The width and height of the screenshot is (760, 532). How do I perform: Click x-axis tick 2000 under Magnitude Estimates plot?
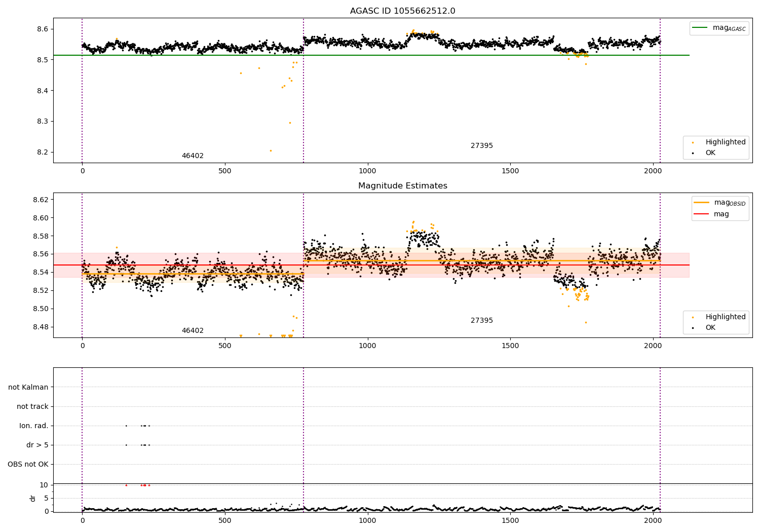653,346
